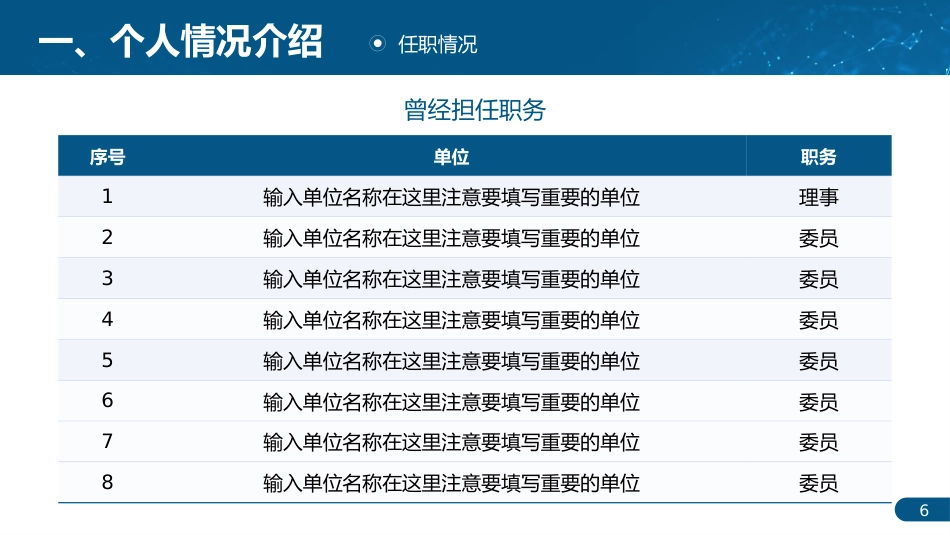Select the cell with number 3
Viewport: 950px width, 535px height.
click(107, 278)
